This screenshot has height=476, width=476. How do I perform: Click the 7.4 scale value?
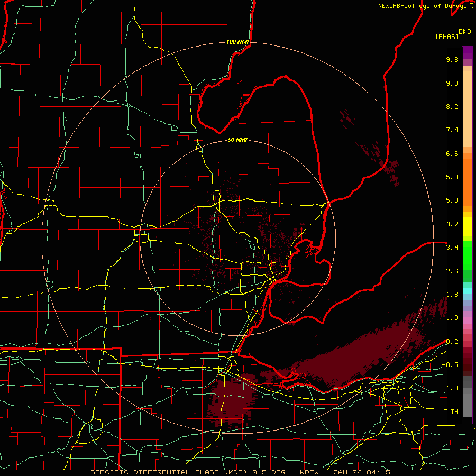452,130
